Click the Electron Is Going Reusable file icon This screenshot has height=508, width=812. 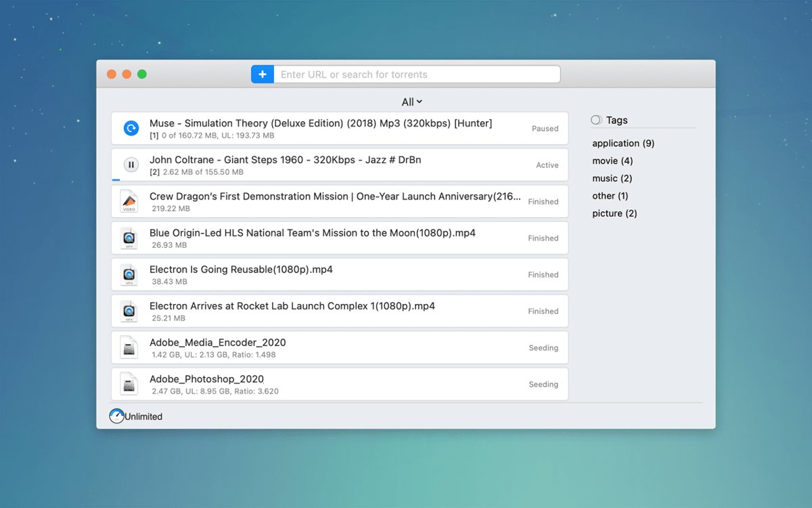pyautogui.click(x=129, y=274)
